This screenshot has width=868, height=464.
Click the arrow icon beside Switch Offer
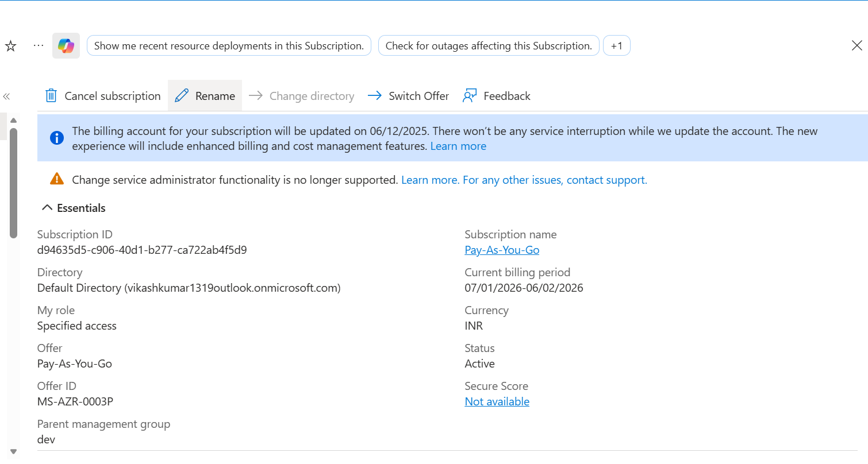[376, 95]
